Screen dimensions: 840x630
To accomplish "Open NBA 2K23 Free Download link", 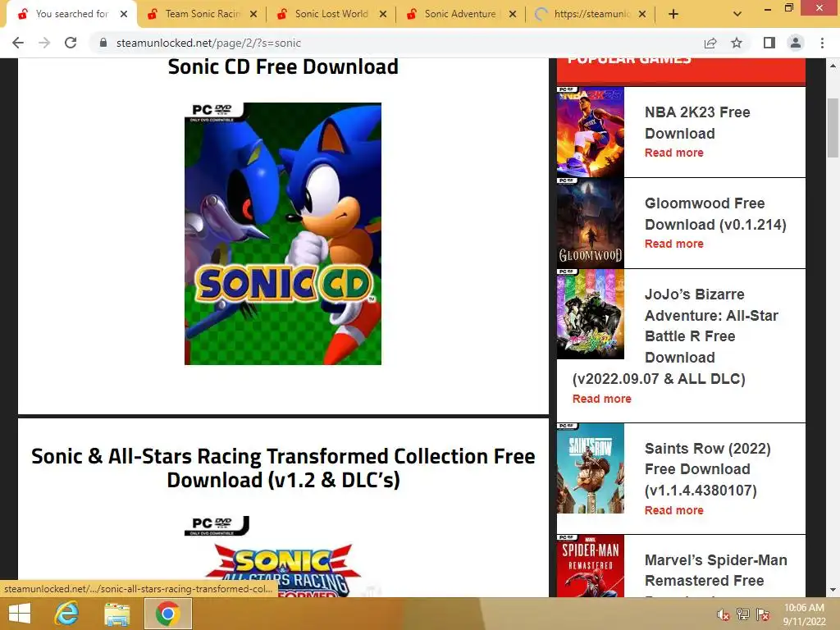I will point(697,123).
